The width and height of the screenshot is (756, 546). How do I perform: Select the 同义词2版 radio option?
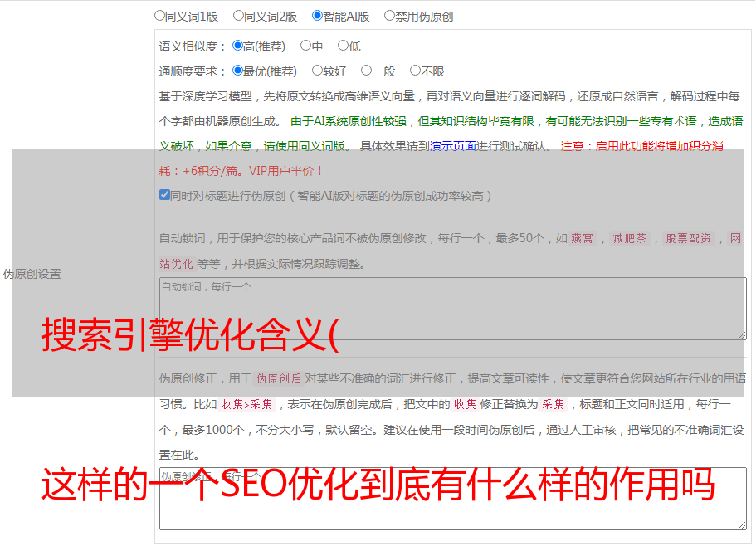click(x=238, y=16)
